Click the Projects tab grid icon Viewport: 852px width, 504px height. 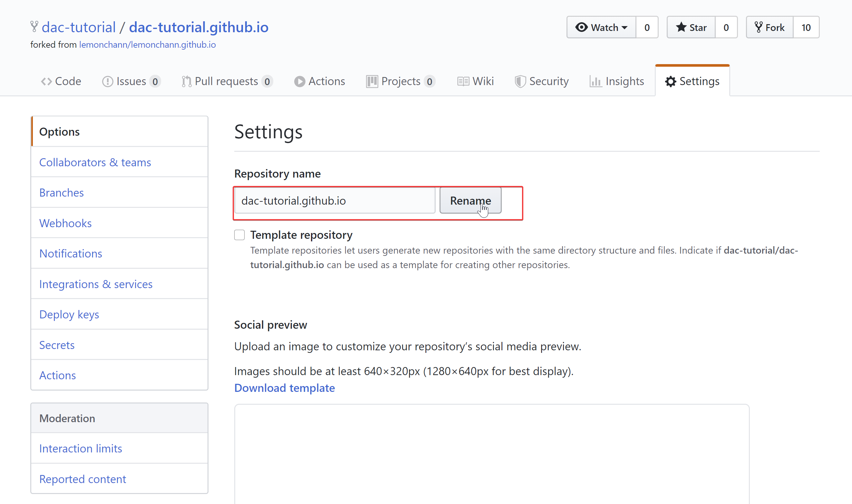(x=372, y=81)
